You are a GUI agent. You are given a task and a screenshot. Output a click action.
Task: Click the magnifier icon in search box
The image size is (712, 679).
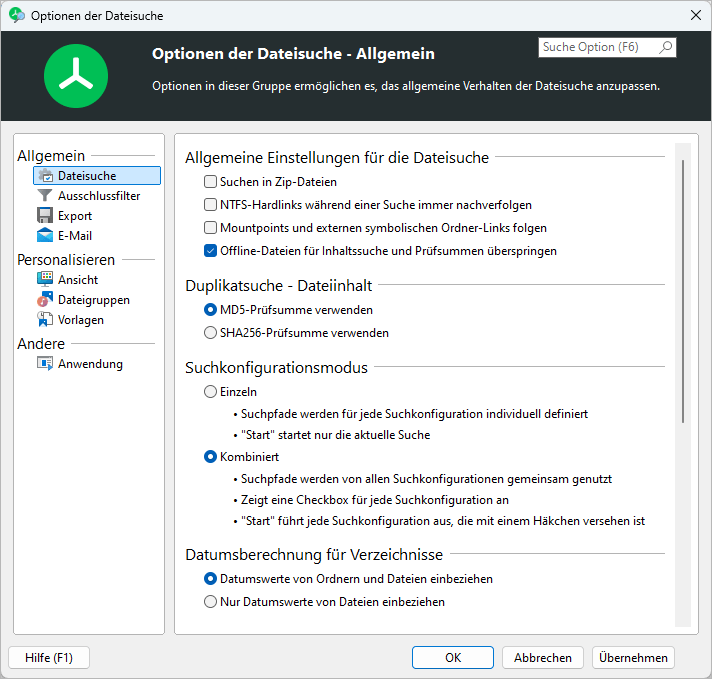tap(665, 47)
